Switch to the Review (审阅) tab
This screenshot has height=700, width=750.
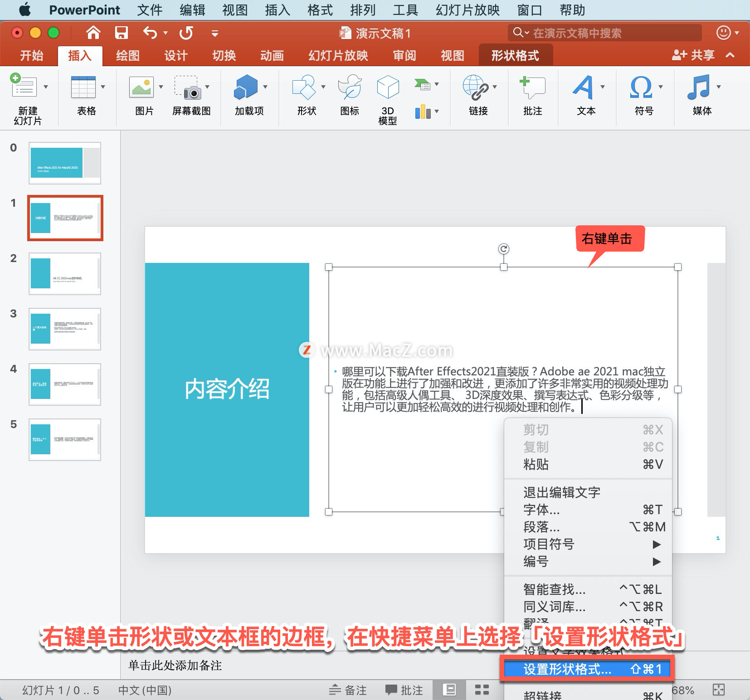(x=404, y=56)
